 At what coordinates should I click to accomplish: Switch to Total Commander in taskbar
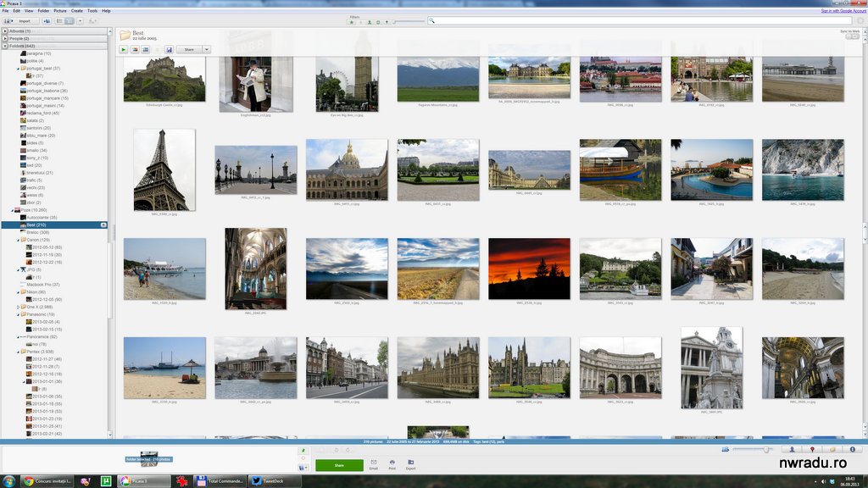click(220, 481)
